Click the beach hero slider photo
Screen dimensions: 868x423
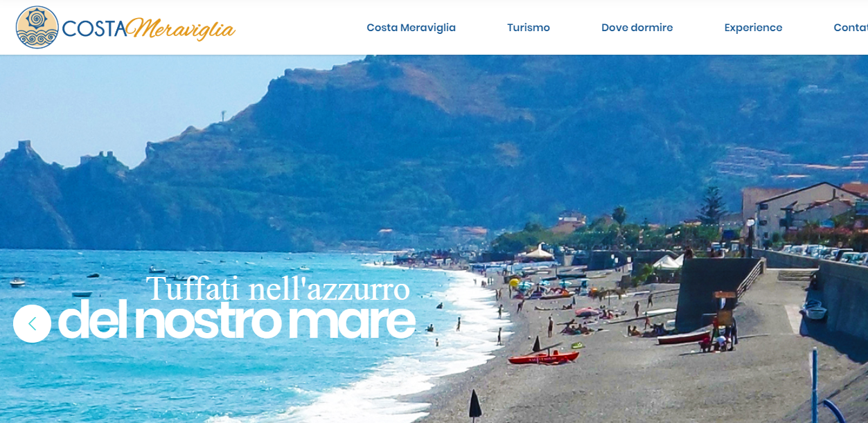coord(434,239)
